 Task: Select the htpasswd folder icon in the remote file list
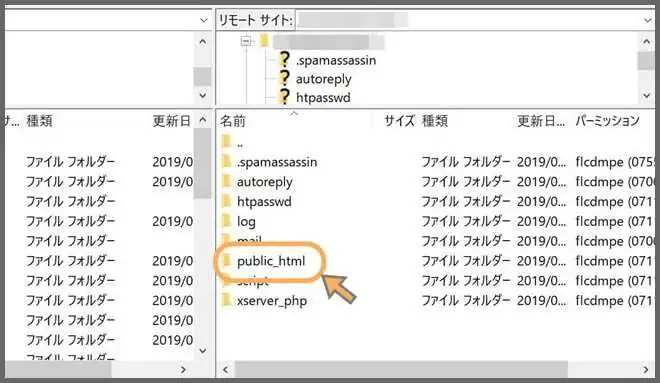(x=226, y=201)
